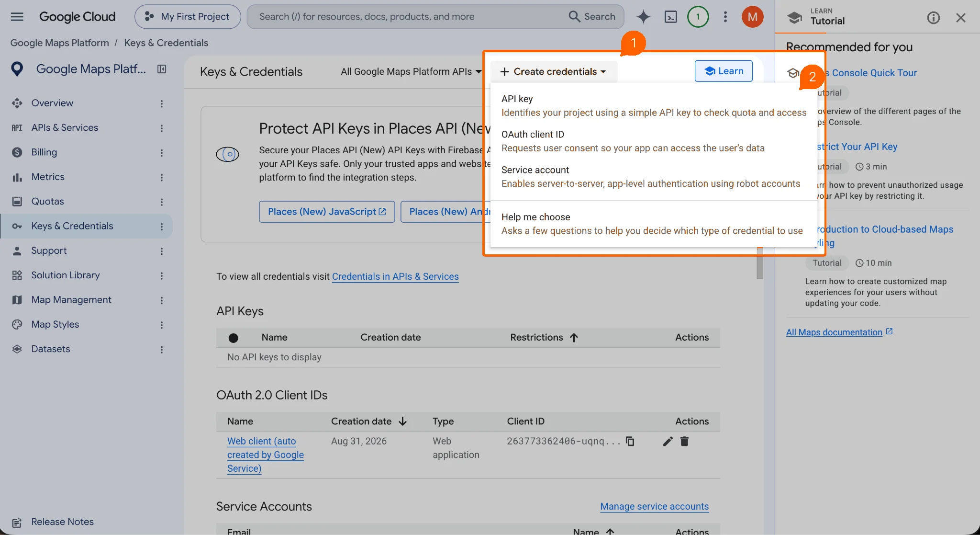The image size is (980, 535).
Task: Toggle select-all circle in API Keys header
Action: (234, 338)
